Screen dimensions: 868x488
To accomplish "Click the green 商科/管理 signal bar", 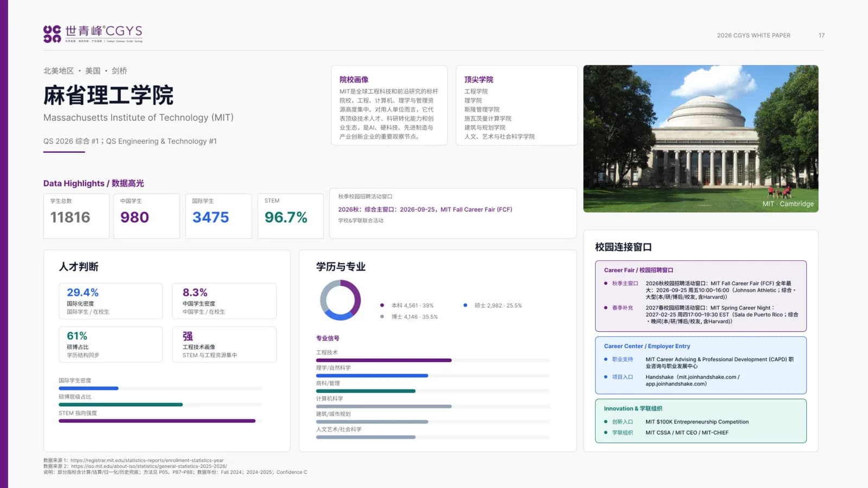I will click(x=366, y=391).
